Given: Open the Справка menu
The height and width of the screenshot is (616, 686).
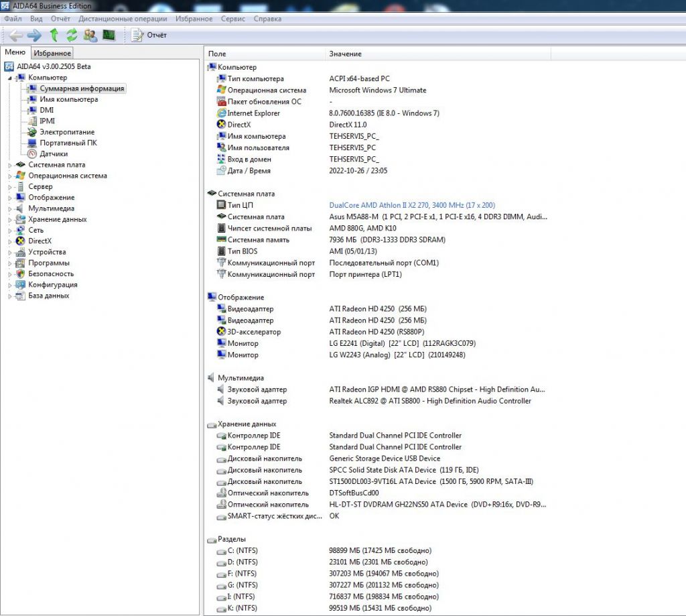Looking at the screenshot, I should (x=267, y=19).
